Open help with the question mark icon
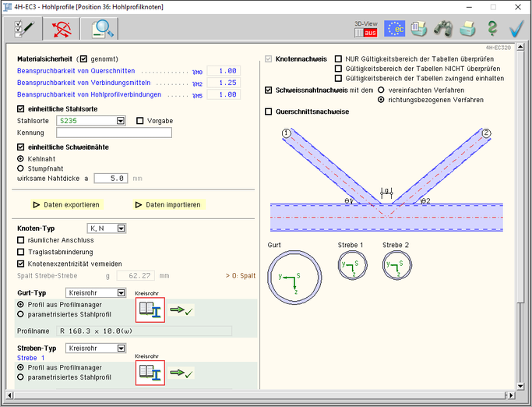The image size is (532, 407). tap(491, 30)
